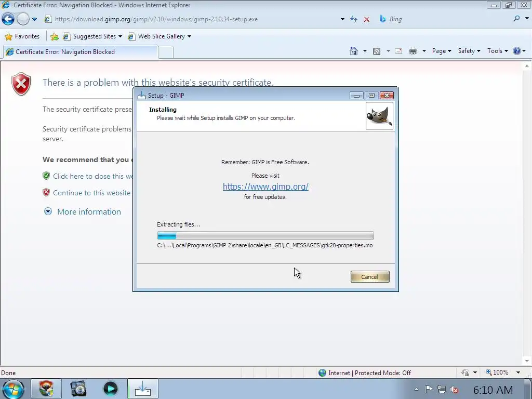Click the installation progress bar
Image resolution: width=532 pixels, height=399 pixels.
click(x=265, y=235)
